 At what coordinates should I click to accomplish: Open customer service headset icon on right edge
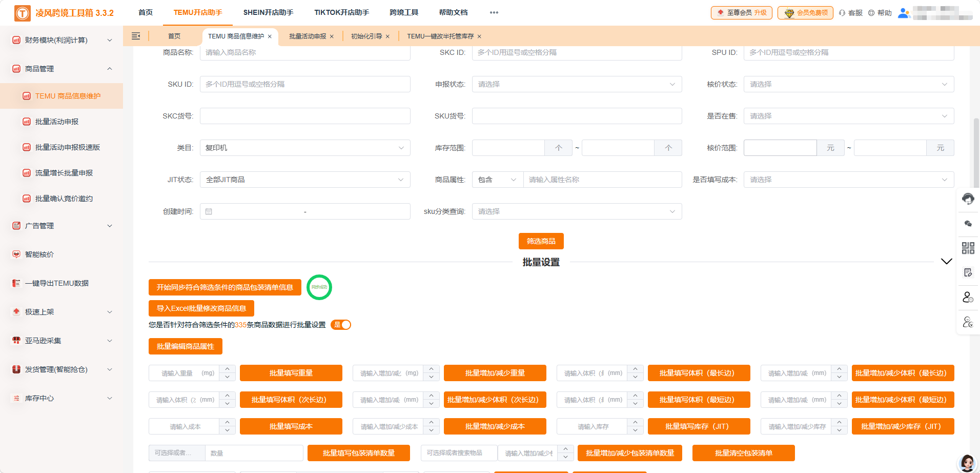point(968,199)
